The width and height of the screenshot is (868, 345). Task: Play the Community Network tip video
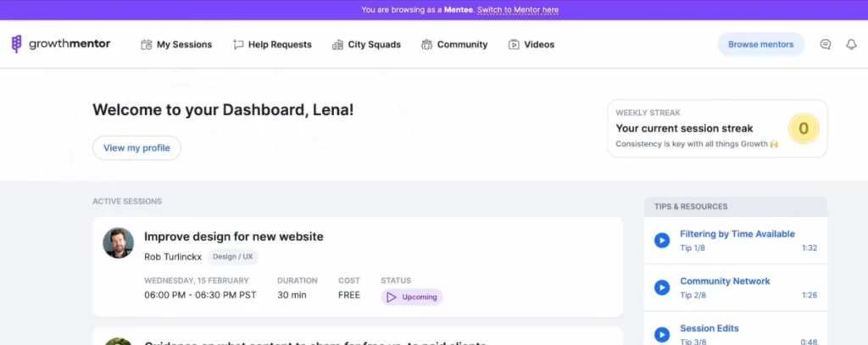click(x=662, y=287)
